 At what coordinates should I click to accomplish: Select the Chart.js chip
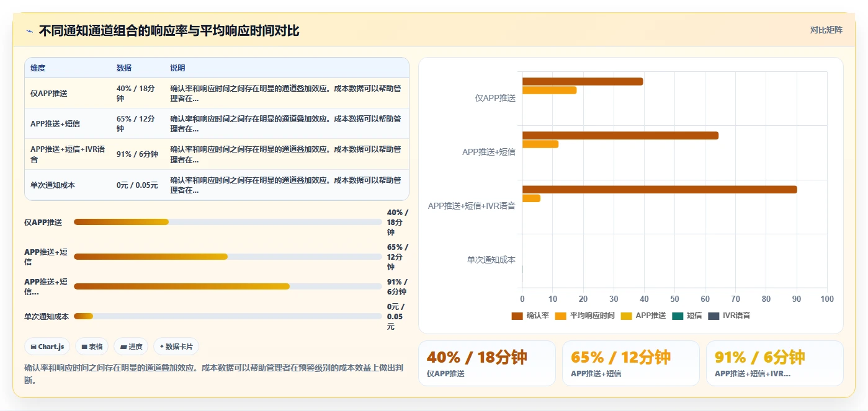47,347
